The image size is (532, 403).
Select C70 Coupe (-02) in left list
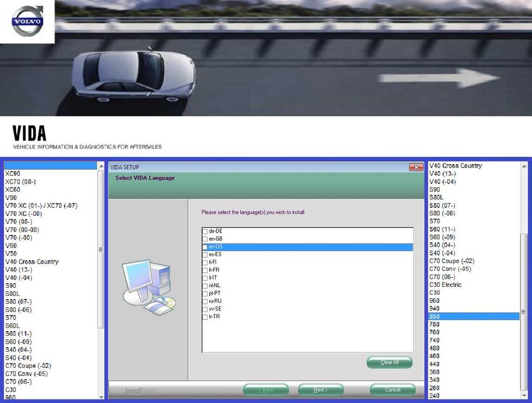point(51,366)
